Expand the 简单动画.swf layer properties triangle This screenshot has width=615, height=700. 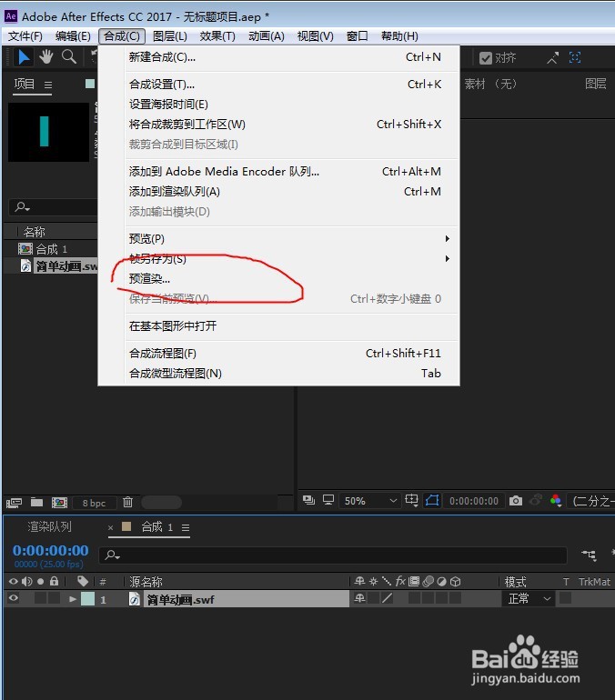pyautogui.click(x=73, y=599)
